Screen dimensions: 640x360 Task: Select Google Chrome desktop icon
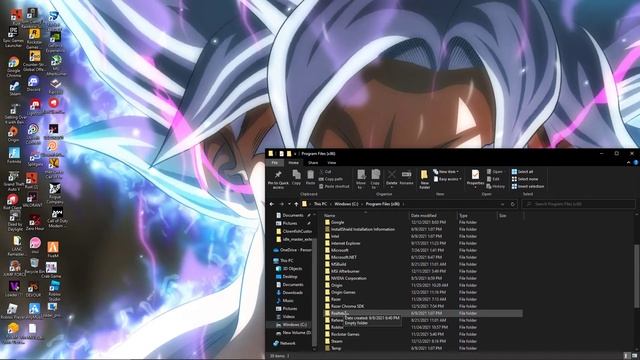pos(13,67)
